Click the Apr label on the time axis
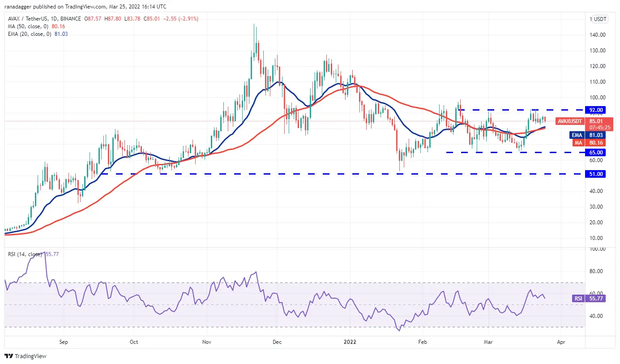Viewport: 620px width, 364px height. 560,342
